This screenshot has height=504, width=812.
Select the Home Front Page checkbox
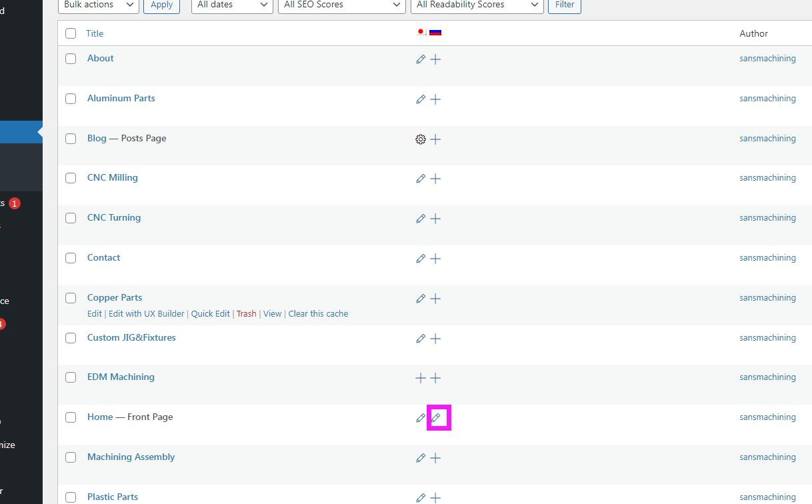coord(71,417)
